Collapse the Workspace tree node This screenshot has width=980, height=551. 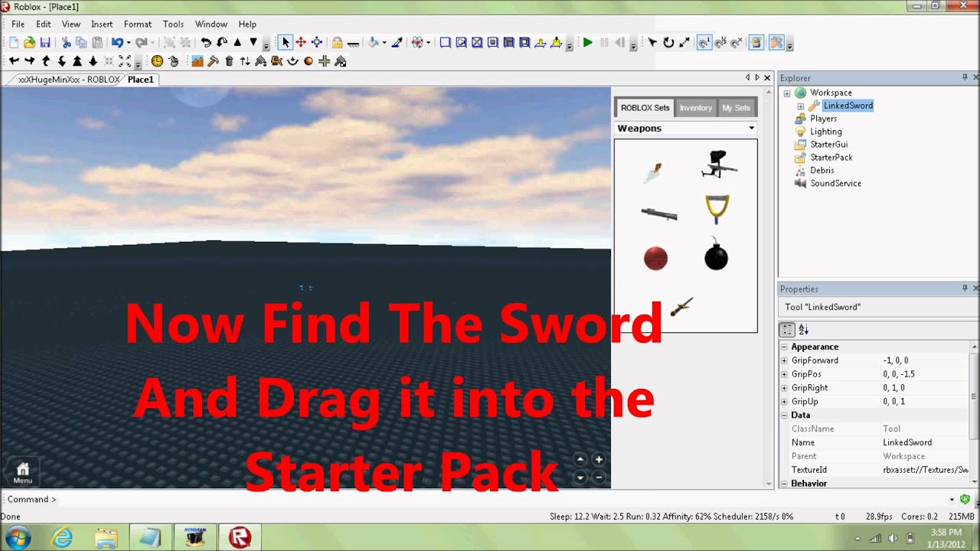coord(786,93)
